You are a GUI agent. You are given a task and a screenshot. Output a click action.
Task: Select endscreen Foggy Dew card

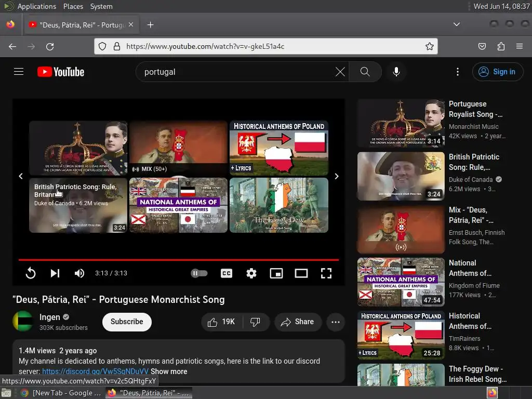[x=279, y=205]
